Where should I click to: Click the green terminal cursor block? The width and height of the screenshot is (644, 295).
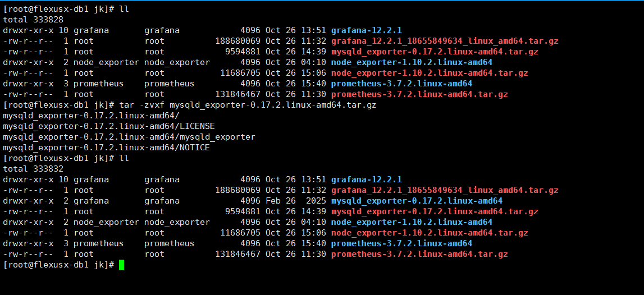tap(121, 265)
